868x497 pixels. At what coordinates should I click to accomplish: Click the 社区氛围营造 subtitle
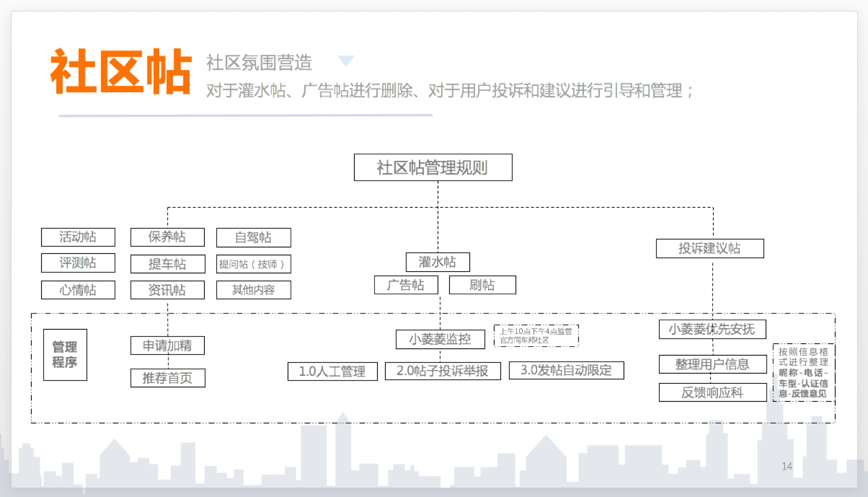tap(259, 62)
